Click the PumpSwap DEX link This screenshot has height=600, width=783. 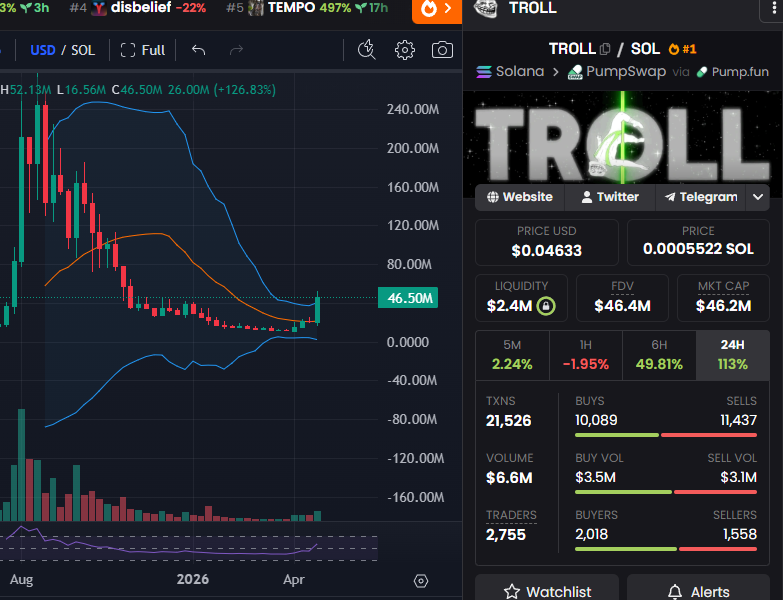pyautogui.click(x=617, y=71)
